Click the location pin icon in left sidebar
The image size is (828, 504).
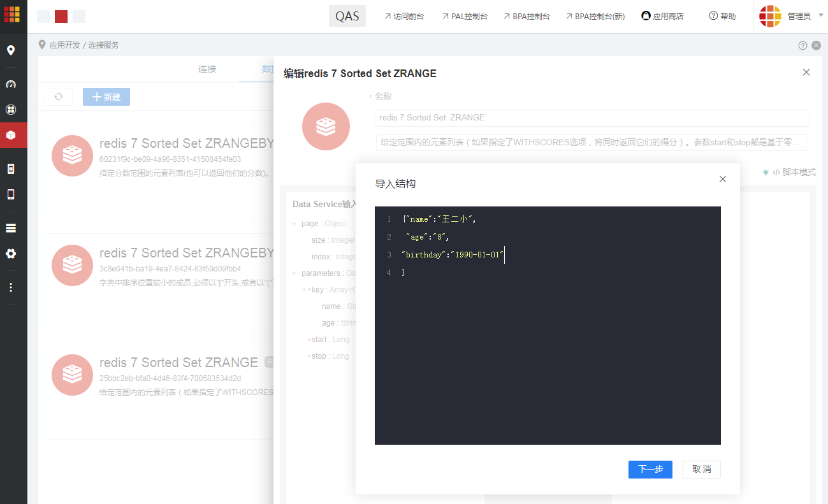[x=11, y=50]
